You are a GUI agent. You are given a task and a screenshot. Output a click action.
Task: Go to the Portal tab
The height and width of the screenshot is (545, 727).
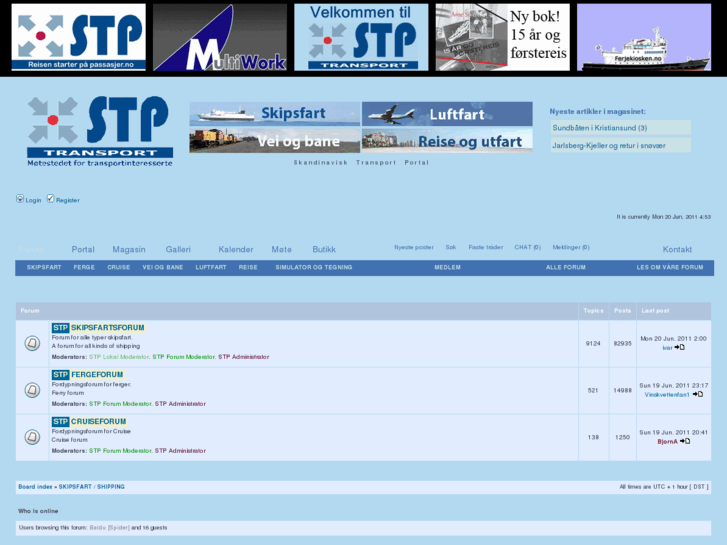click(83, 249)
